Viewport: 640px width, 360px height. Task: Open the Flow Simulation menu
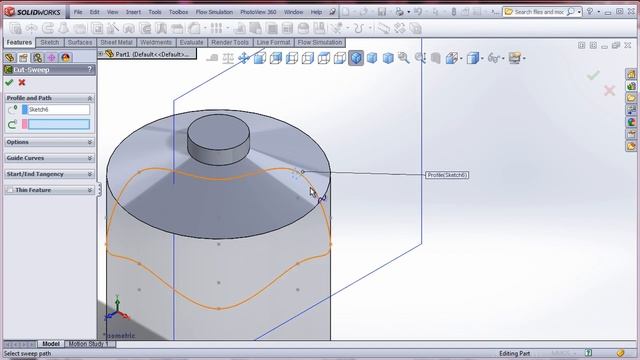[214, 12]
